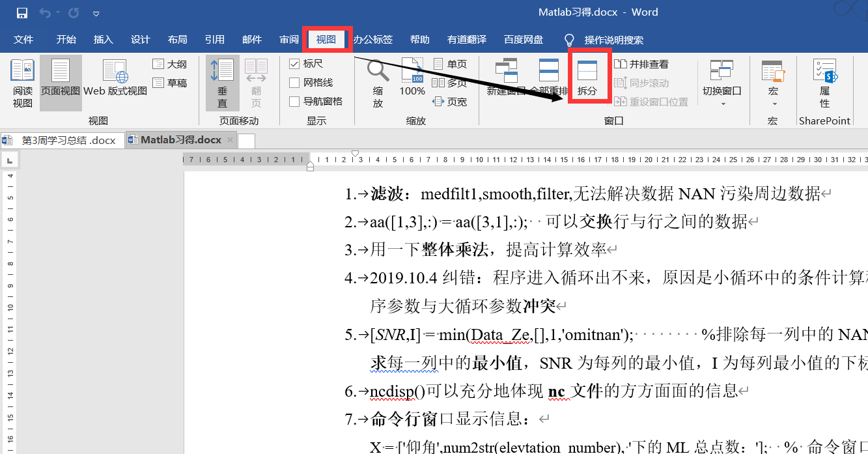The height and width of the screenshot is (454, 868).
Task: Select the 视图 ribbon tab
Action: (x=326, y=40)
